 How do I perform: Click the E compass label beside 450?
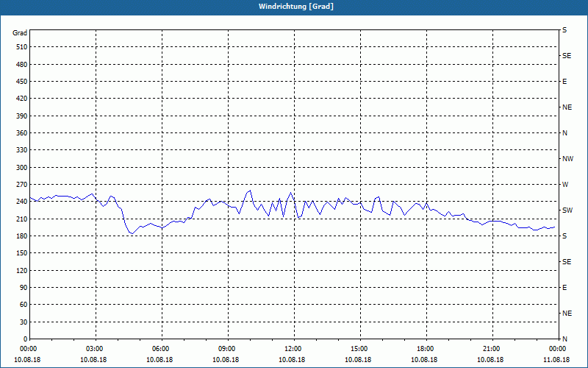pyautogui.click(x=564, y=82)
